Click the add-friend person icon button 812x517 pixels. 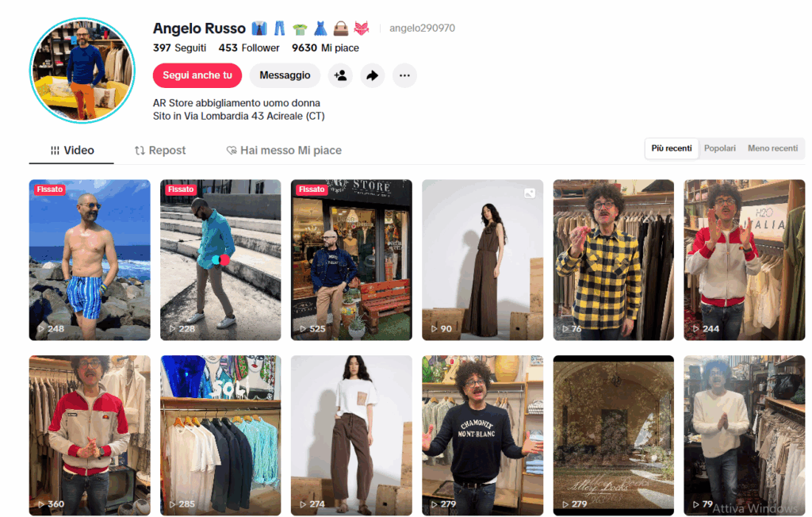pos(340,75)
